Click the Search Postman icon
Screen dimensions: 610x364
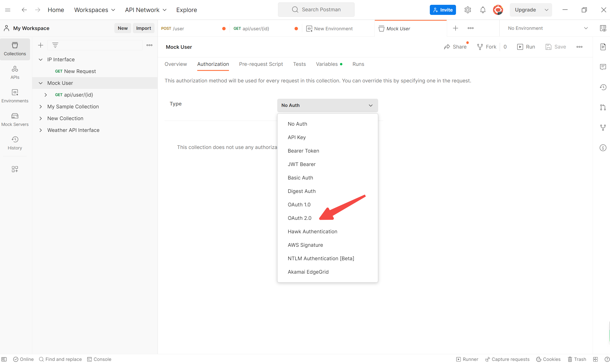[x=295, y=10]
